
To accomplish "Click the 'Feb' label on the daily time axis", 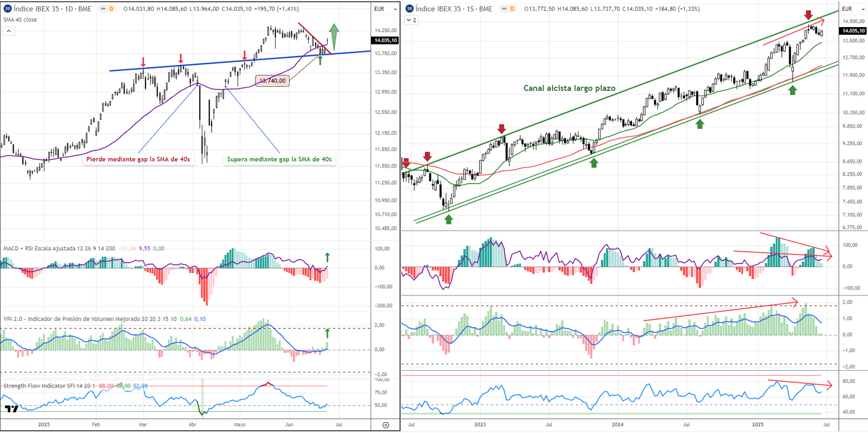I will [x=95, y=424].
